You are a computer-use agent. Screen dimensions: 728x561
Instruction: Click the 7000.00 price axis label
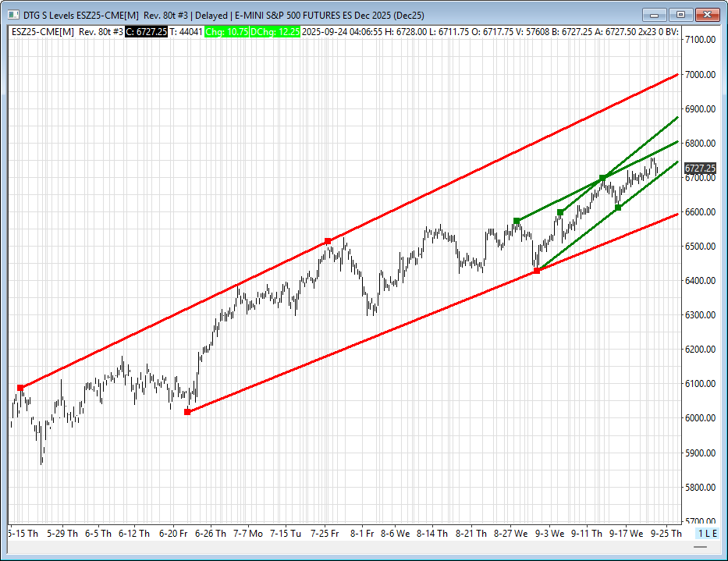tap(700, 74)
